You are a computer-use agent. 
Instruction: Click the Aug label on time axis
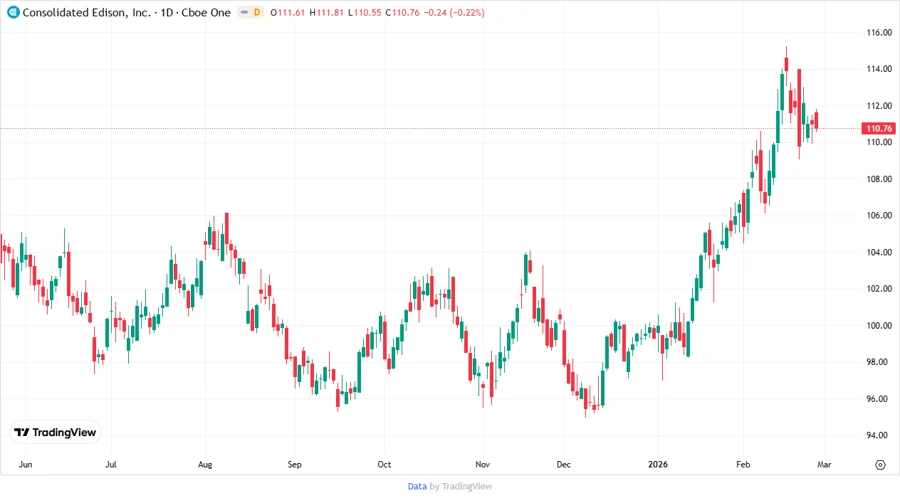pyautogui.click(x=205, y=464)
